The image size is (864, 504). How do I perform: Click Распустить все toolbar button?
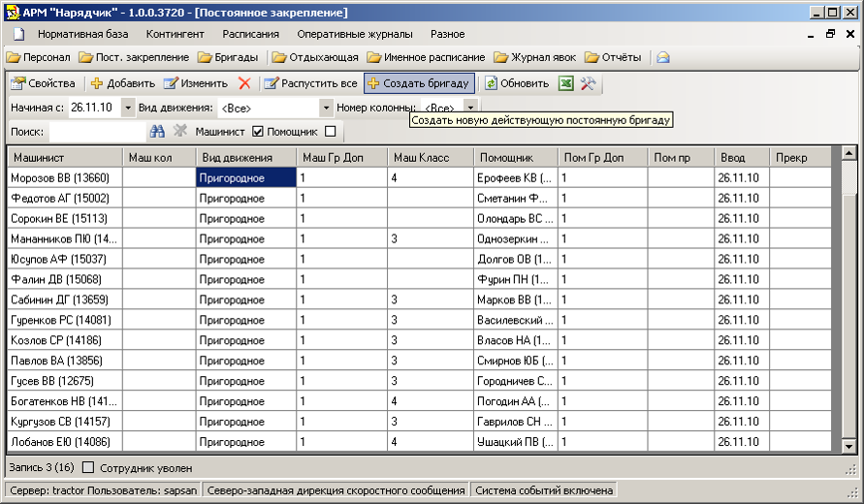(x=310, y=83)
